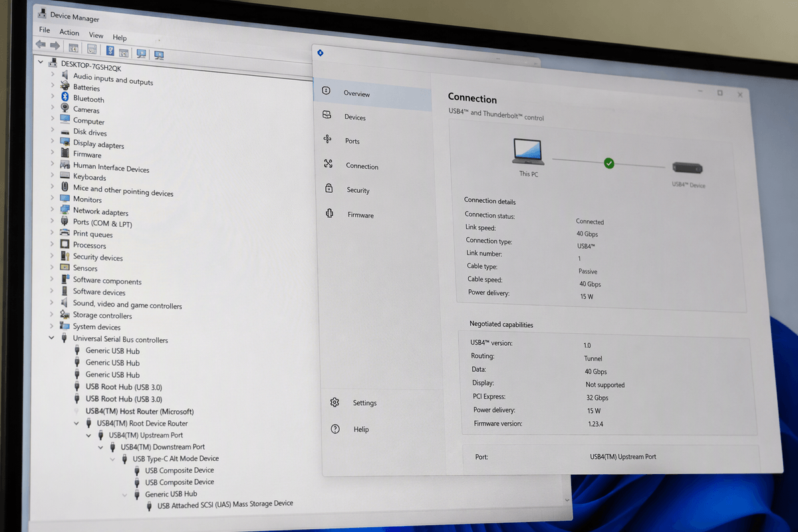Viewport: 798px width, 532px height.
Task: Click the This PC laptop image
Action: coord(529,151)
